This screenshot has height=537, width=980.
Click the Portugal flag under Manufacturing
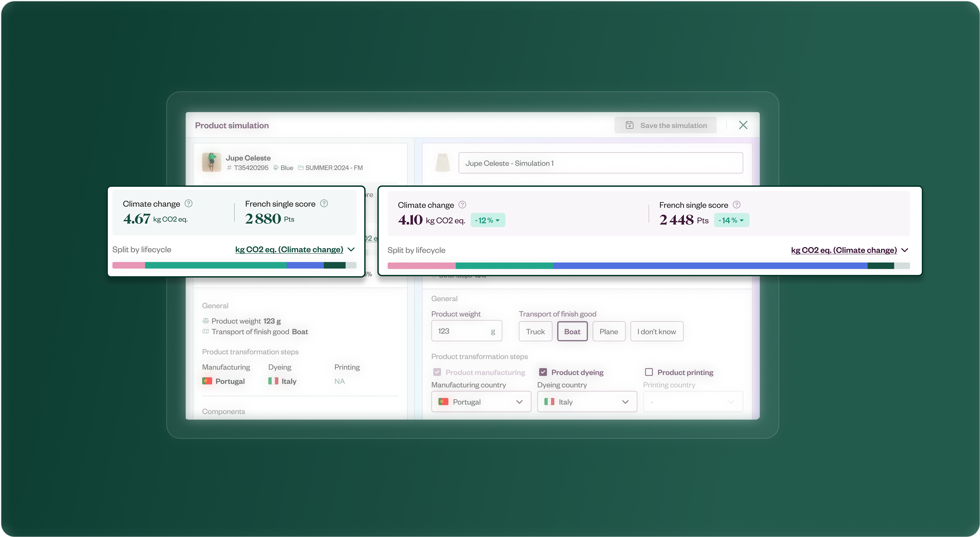[x=207, y=381]
